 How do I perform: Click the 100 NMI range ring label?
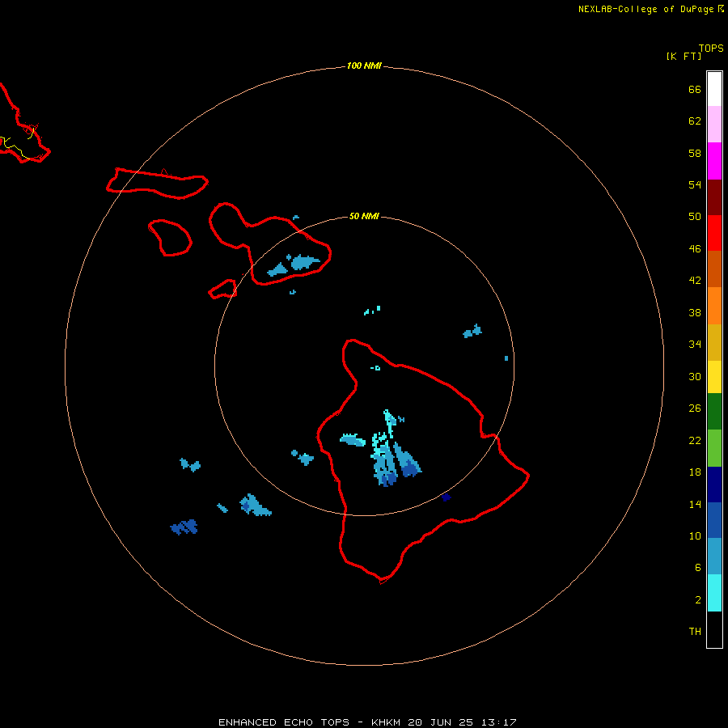click(364, 66)
